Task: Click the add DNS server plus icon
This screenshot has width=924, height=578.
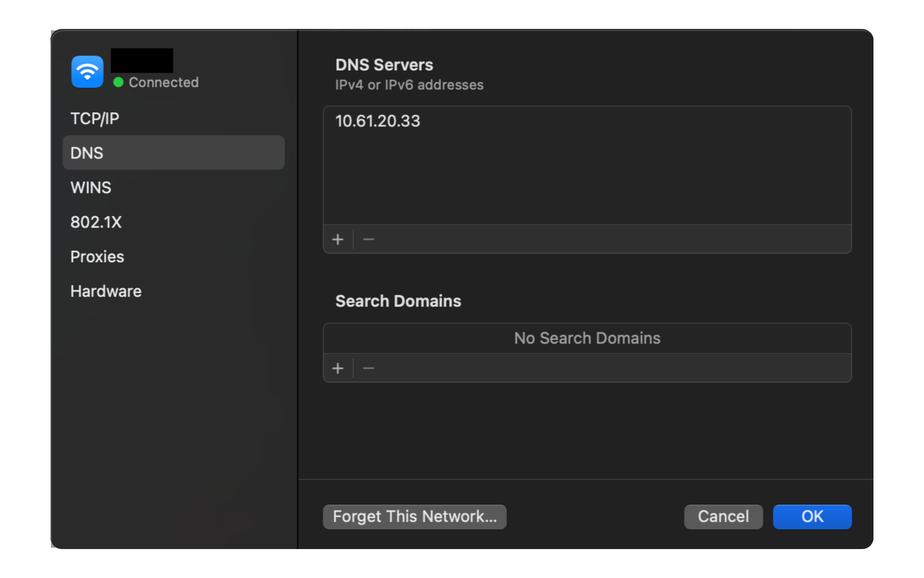Action: [338, 239]
